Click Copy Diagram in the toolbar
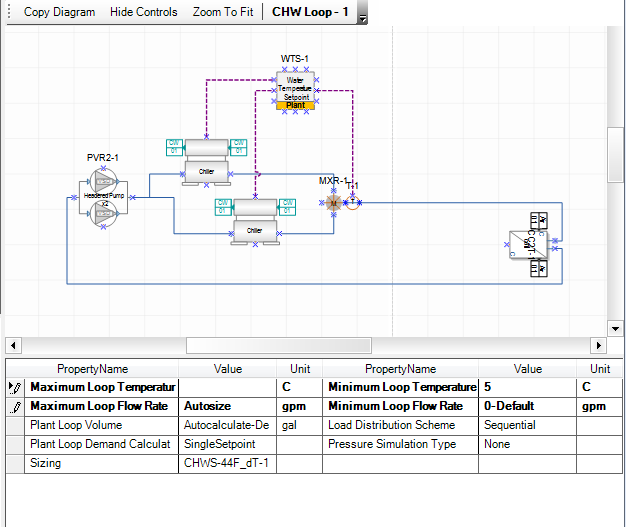This screenshot has height=527, width=626. click(60, 12)
